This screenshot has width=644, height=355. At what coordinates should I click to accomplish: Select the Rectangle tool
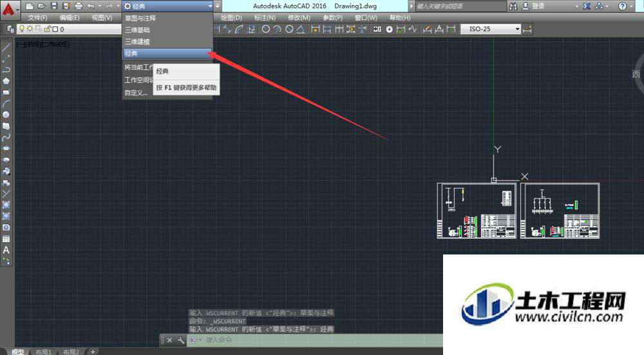6,92
